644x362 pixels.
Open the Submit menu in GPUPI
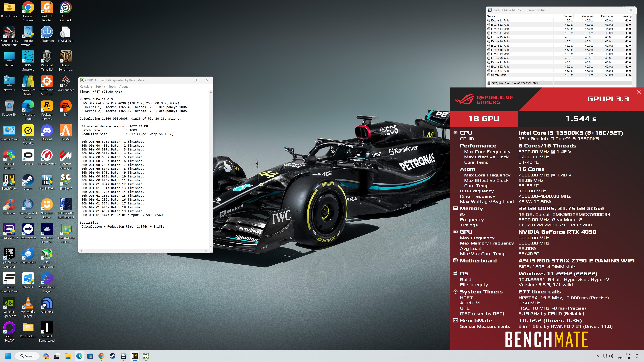pyautogui.click(x=100, y=86)
